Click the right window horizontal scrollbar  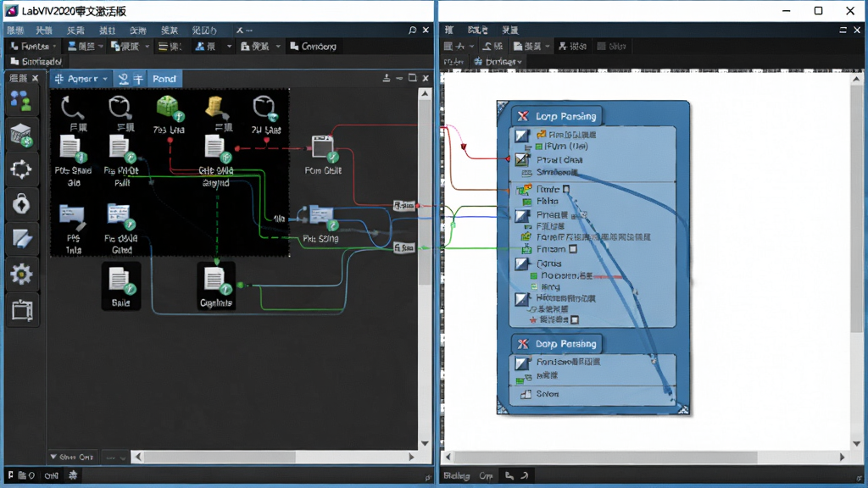pos(606,457)
